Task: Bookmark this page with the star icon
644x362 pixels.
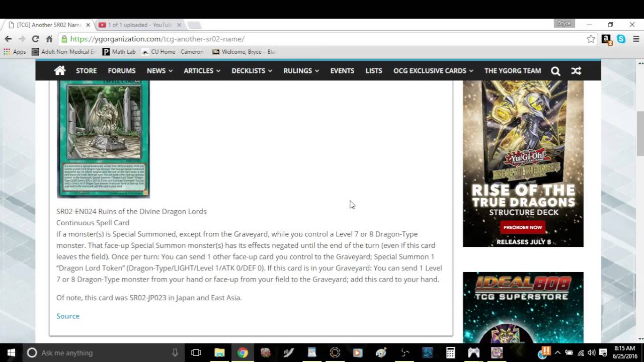Action: (x=591, y=39)
